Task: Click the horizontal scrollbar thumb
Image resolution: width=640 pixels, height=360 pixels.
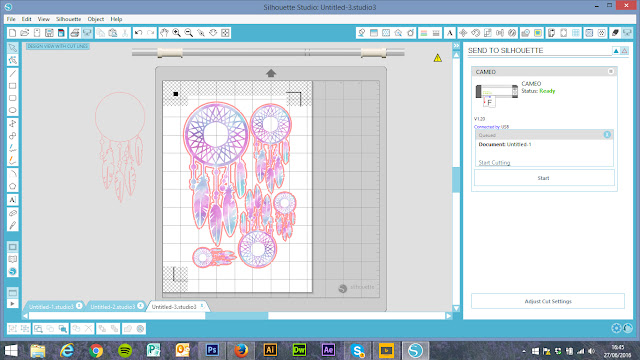Action: click(x=236, y=316)
